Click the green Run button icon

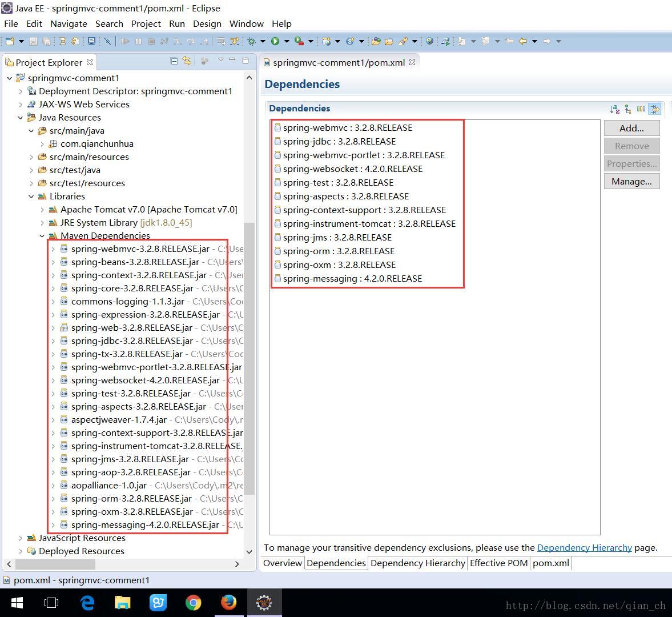coord(275,41)
